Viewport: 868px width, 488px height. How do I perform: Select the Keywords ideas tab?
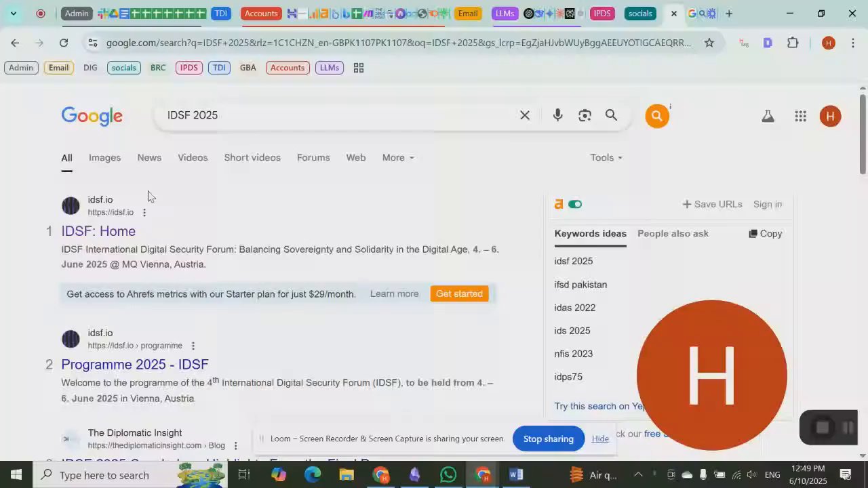tap(591, 233)
